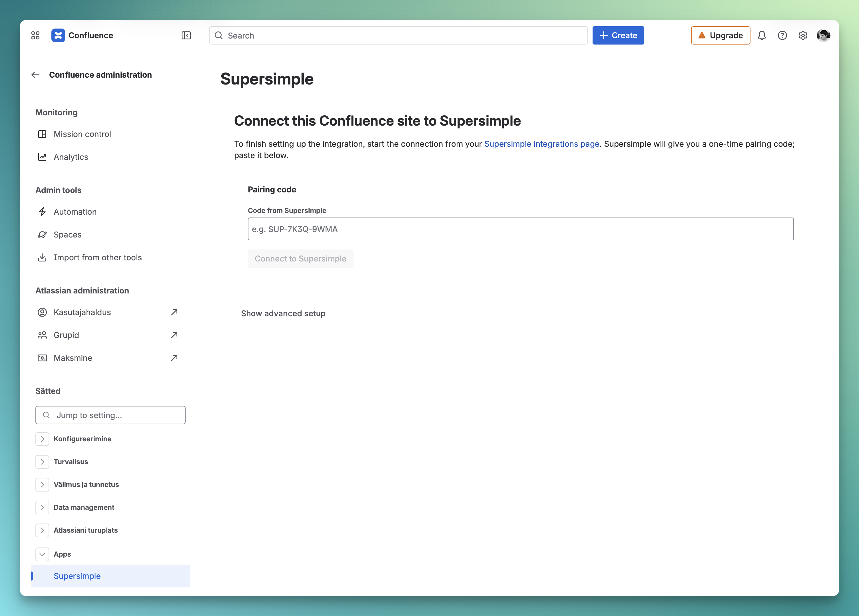This screenshot has width=859, height=616.
Task: Click the Create button
Action: [x=618, y=35]
